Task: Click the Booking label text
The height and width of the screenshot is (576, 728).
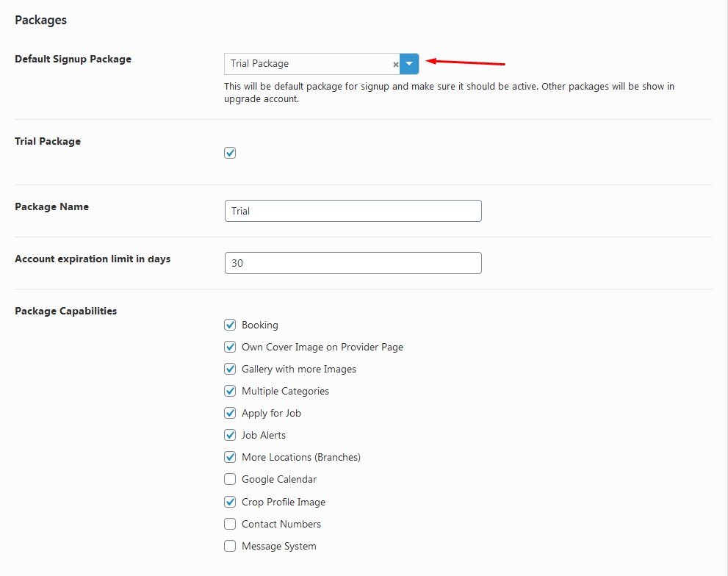Action: coord(260,325)
